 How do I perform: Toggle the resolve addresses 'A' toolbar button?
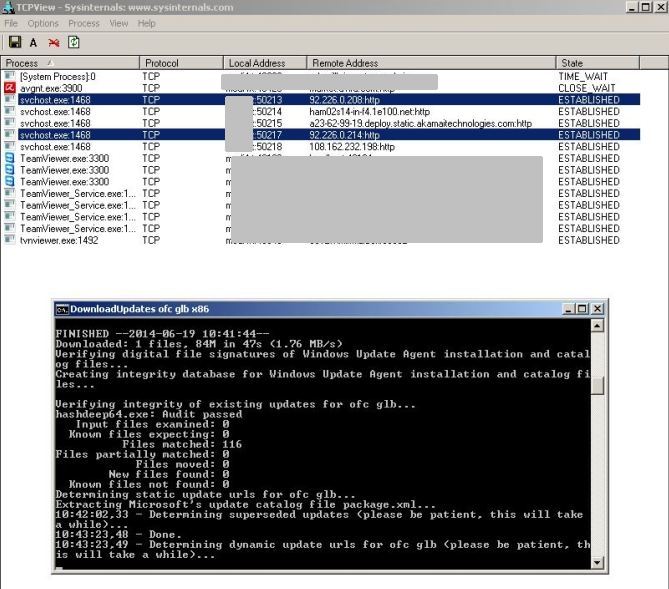click(x=33, y=42)
